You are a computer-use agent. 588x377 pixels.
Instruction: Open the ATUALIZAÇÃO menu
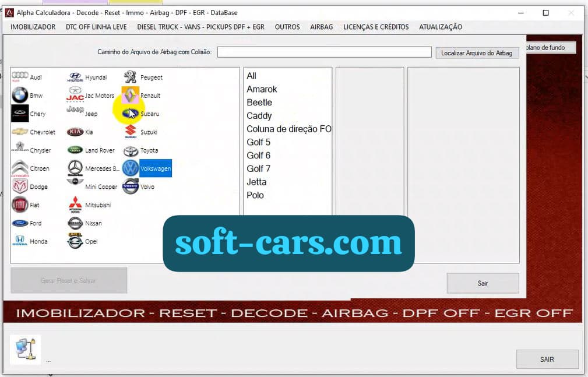click(x=441, y=27)
